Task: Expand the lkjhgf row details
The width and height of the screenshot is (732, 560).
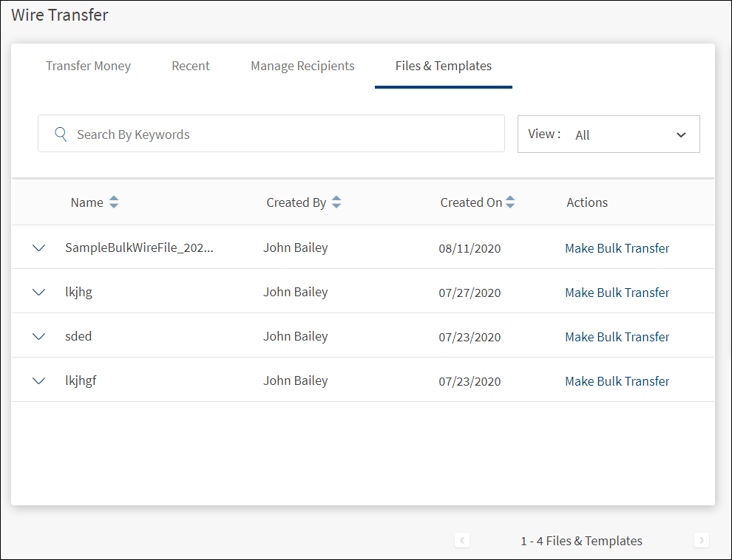Action: (x=39, y=381)
